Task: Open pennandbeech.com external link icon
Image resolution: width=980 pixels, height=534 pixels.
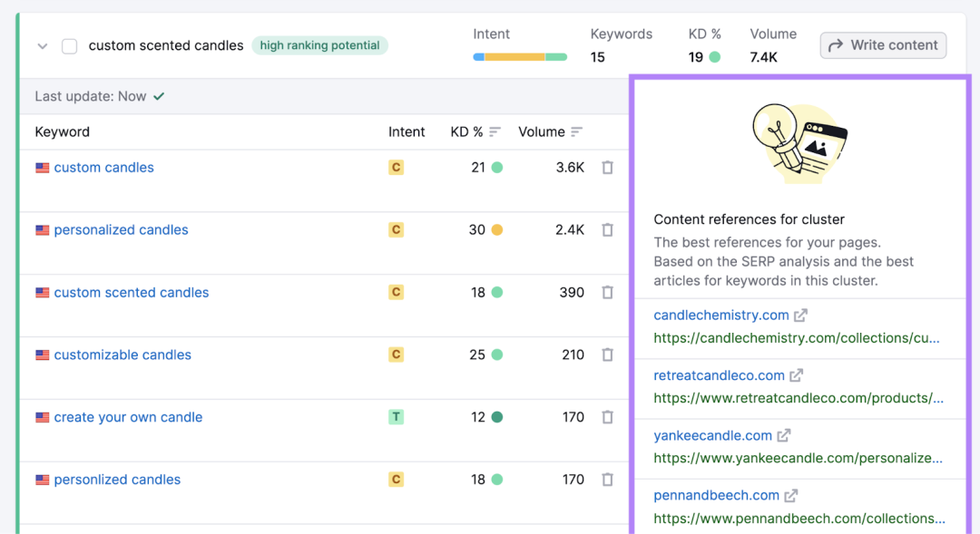Action: pos(791,495)
